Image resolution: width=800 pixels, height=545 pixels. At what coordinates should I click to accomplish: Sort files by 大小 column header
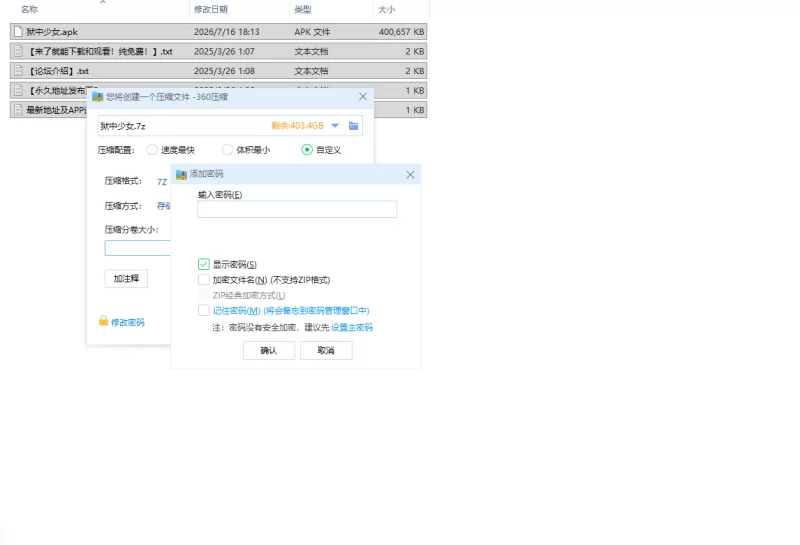[387, 9]
